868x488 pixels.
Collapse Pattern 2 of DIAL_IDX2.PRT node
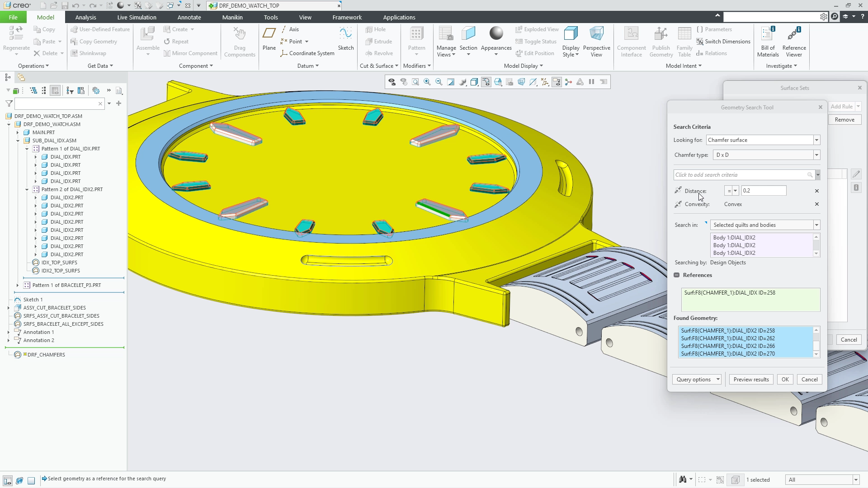pyautogui.click(x=27, y=189)
